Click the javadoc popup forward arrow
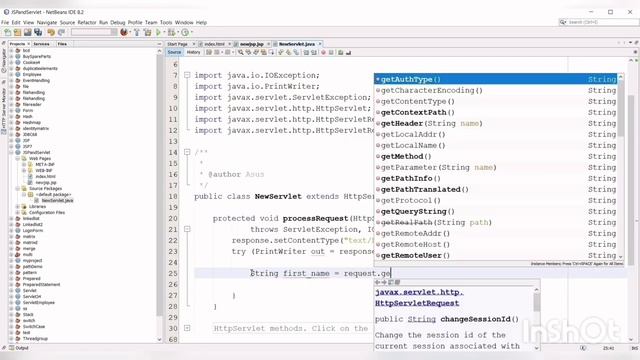Screen dimensions: 640x360 384,282
